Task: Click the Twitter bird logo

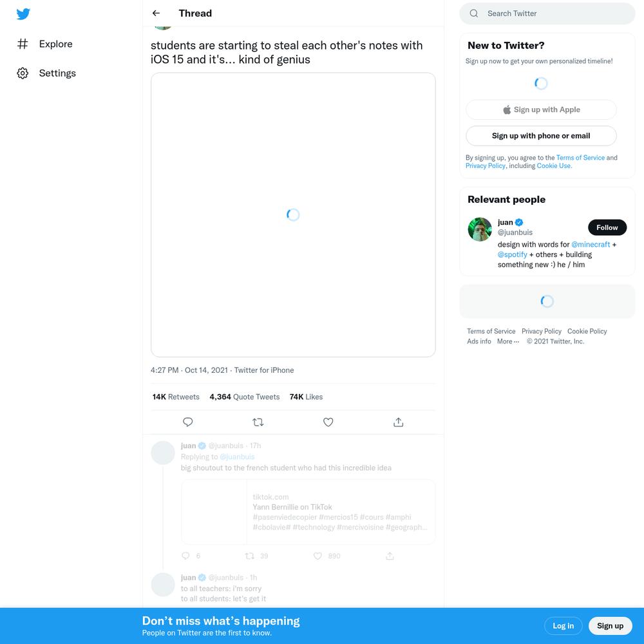Action: click(23, 14)
